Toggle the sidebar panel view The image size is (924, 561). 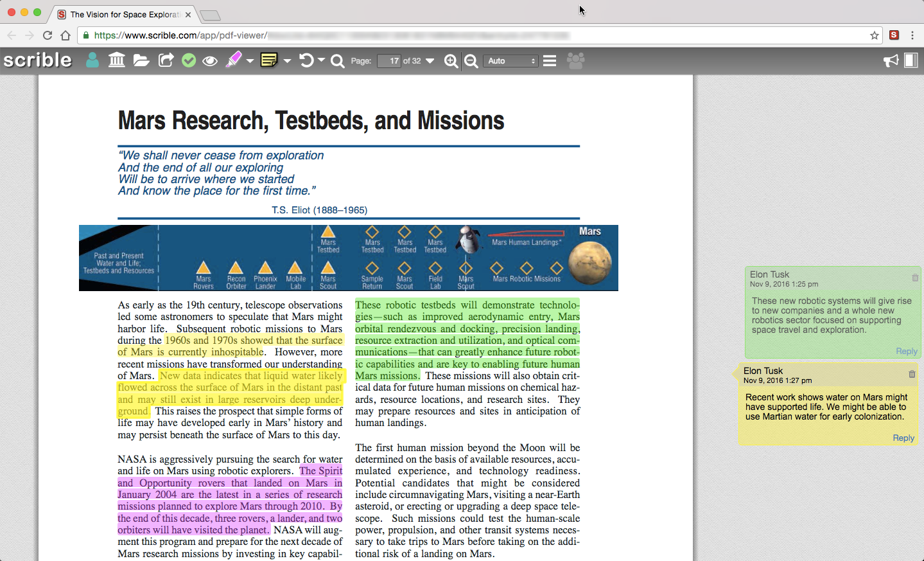(911, 60)
